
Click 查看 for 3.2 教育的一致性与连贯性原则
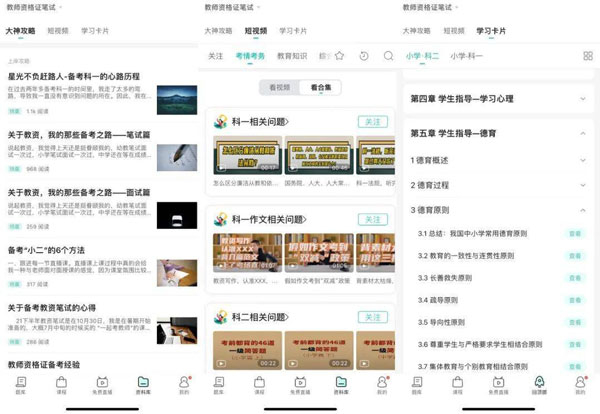(575, 256)
